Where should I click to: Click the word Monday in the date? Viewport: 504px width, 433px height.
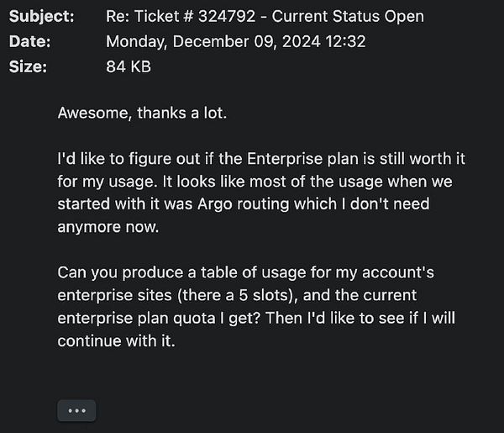(x=134, y=41)
